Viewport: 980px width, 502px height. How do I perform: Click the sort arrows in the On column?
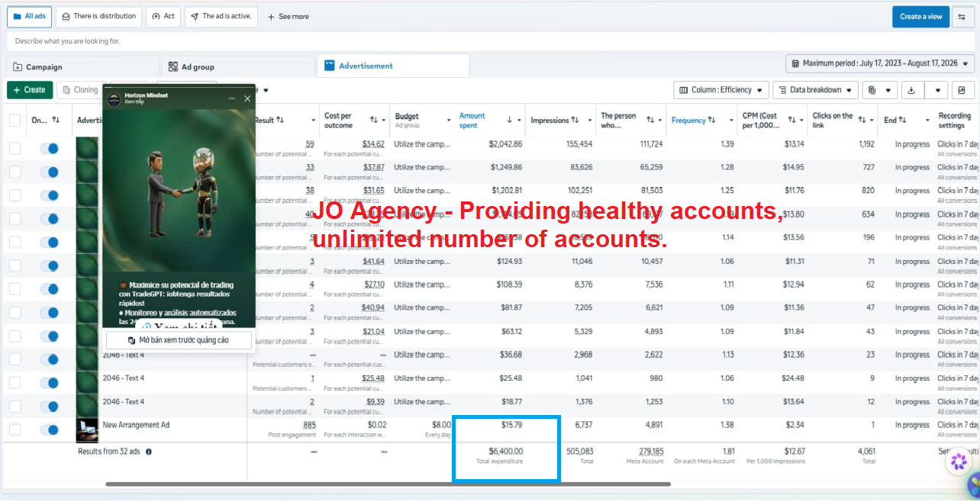pos(56,120)
